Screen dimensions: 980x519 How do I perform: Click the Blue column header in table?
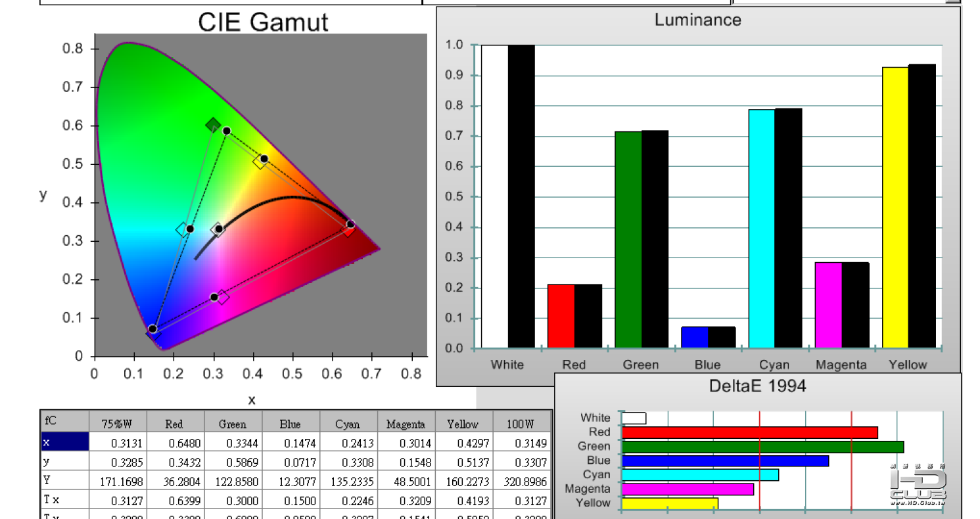tap(291, 422)
